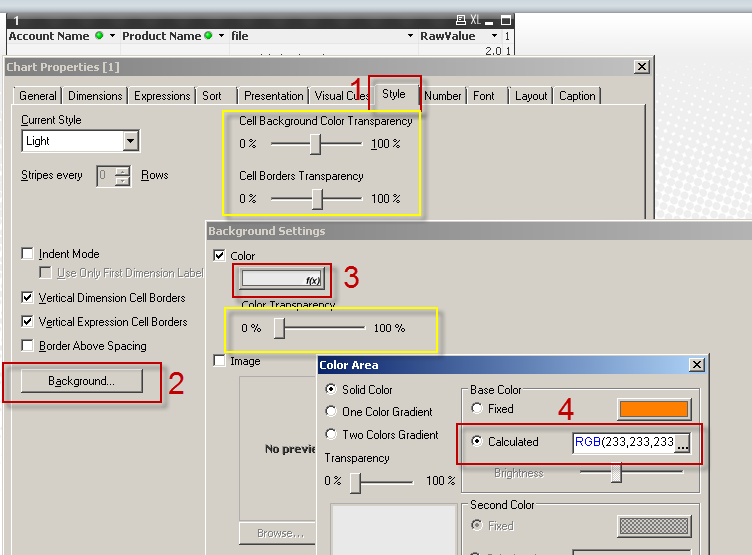Click the XL export icon in the table header
Image resolution: width=752 pixels, height=555 pixels.
(x=476, y=20)
